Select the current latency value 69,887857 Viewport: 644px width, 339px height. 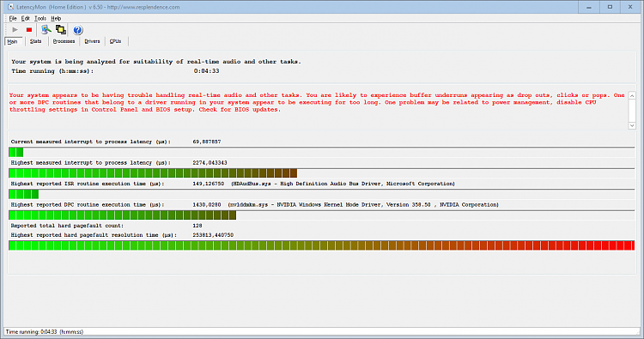click(207, 142)
